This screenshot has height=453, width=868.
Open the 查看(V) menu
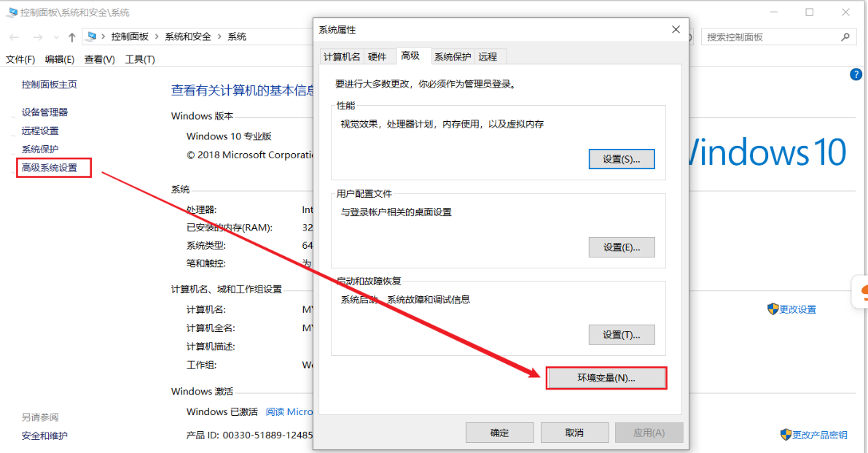tap(100, 59)
